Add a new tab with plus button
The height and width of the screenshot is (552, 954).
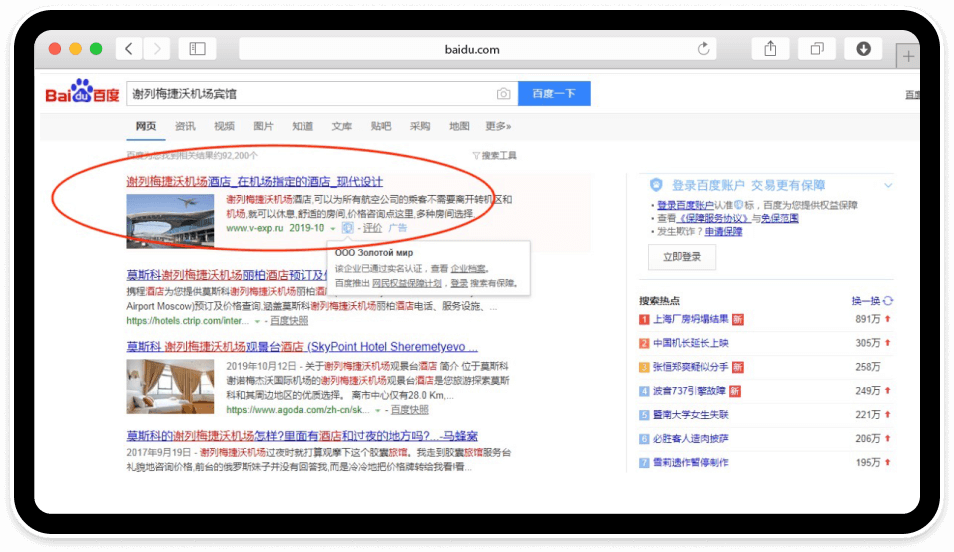pyautogui.click(x=908, y=57)
